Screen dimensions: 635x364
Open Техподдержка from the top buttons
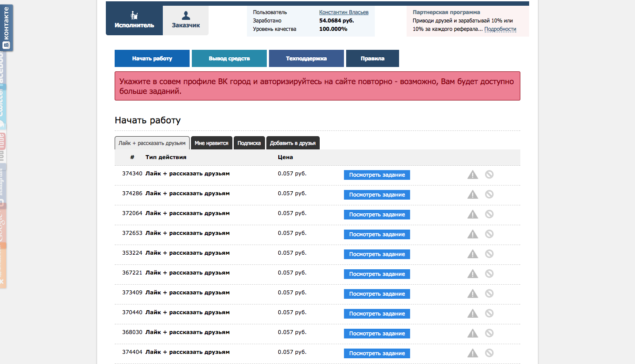click(x=306, y=59)
